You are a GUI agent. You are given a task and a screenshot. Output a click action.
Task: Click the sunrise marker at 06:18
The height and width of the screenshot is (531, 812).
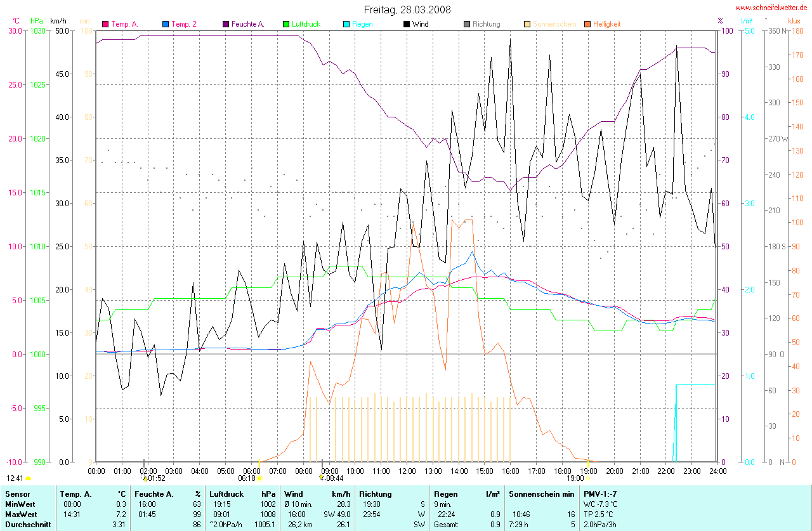click(x=259, y=478)
